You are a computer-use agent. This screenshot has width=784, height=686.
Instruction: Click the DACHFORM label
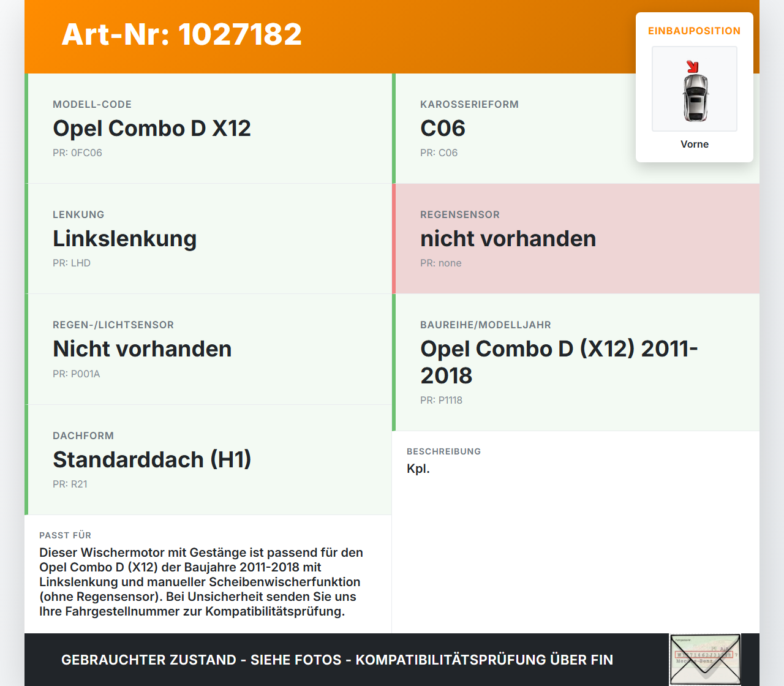[x=83, y=435]
